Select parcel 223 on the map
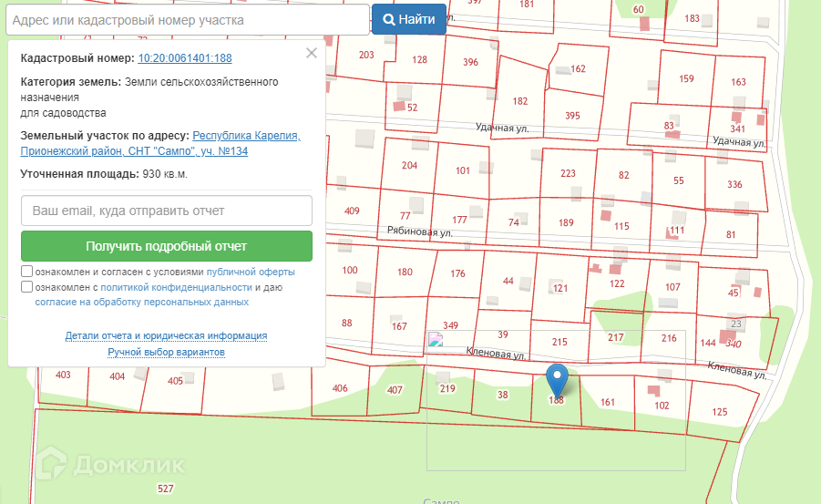The image size is (821, 504). coord(568,173)
